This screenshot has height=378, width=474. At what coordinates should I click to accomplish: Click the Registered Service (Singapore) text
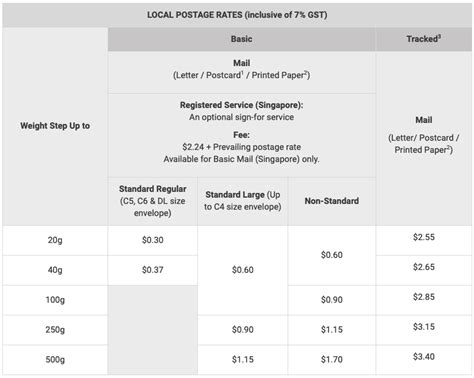241,105
